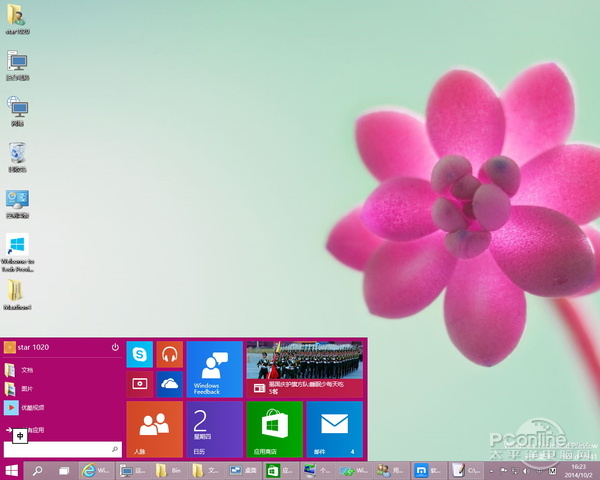600x480 pixels.
Task: Open Pictures from the Start menu list
Action: pos(27,388)
